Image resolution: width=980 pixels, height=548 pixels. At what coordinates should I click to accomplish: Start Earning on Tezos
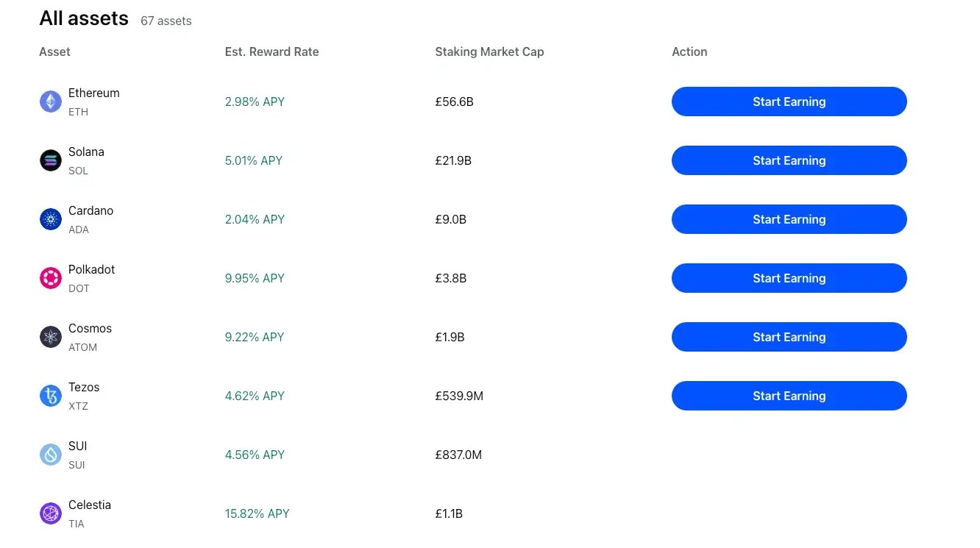coord(789,396)
